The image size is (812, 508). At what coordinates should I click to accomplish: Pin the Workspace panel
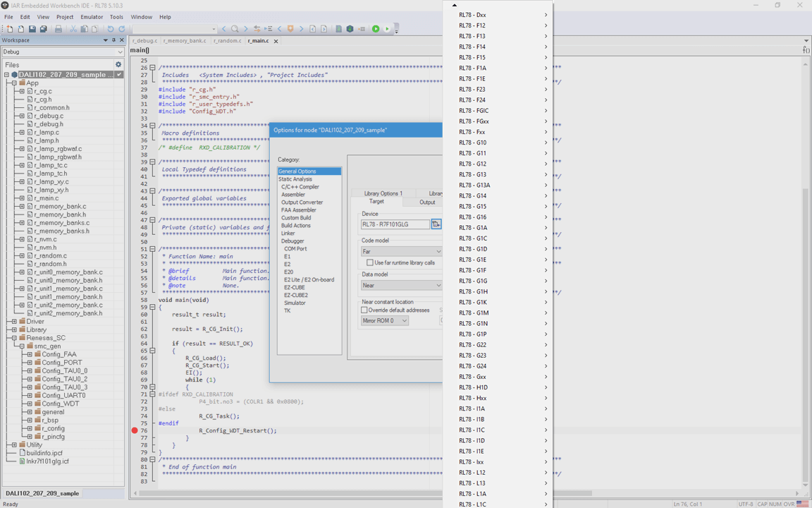[x=114, y=40]
